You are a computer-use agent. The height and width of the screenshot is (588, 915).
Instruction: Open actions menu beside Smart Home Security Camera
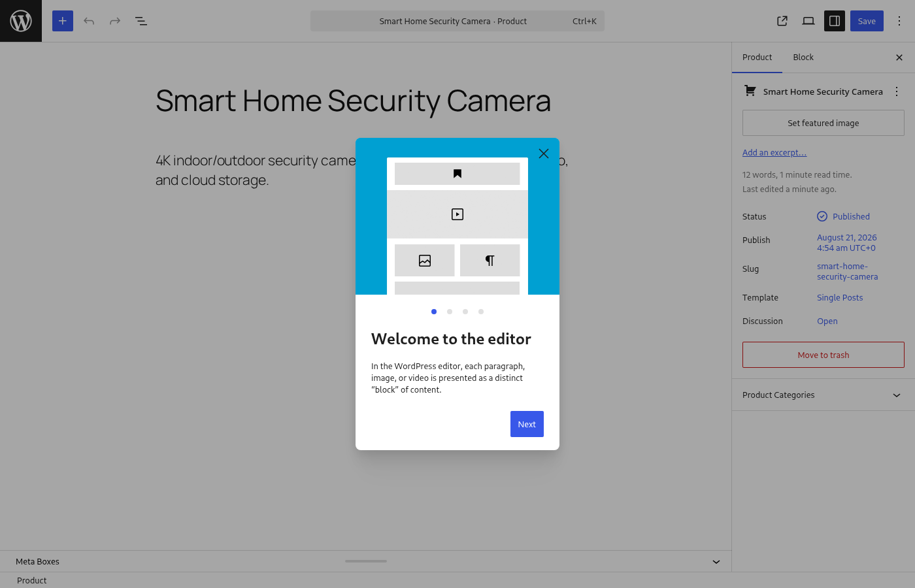897,91
